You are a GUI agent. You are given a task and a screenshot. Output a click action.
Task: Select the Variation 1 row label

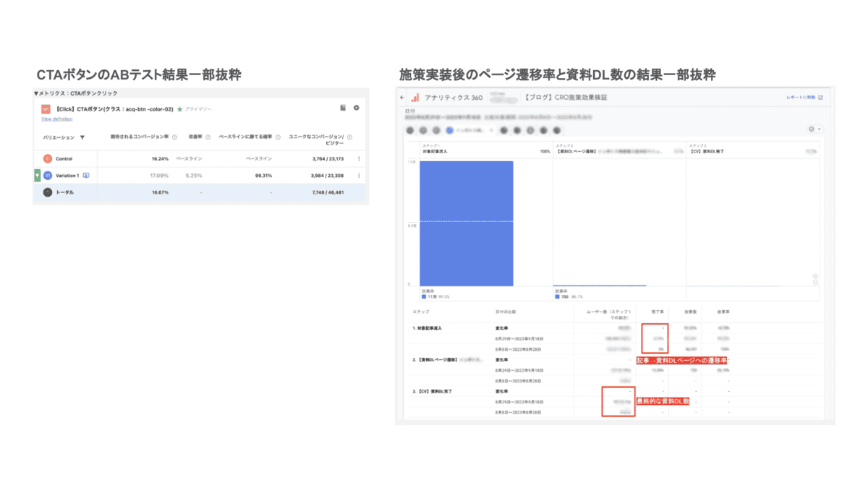point(67,175)
